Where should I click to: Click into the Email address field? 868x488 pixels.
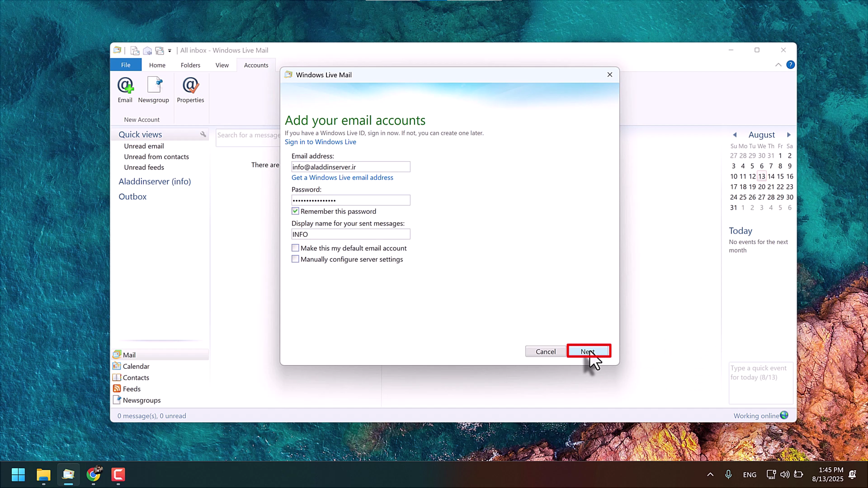click(351, 167)
